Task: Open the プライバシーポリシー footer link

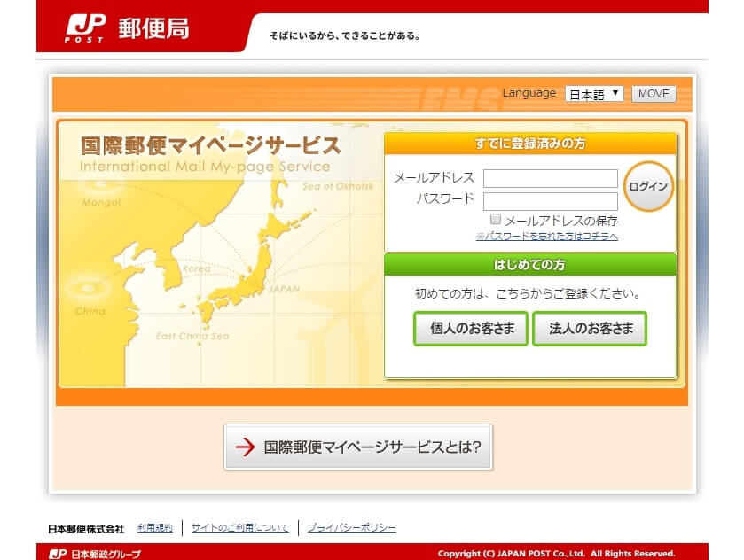Action: tap(351, 527)
